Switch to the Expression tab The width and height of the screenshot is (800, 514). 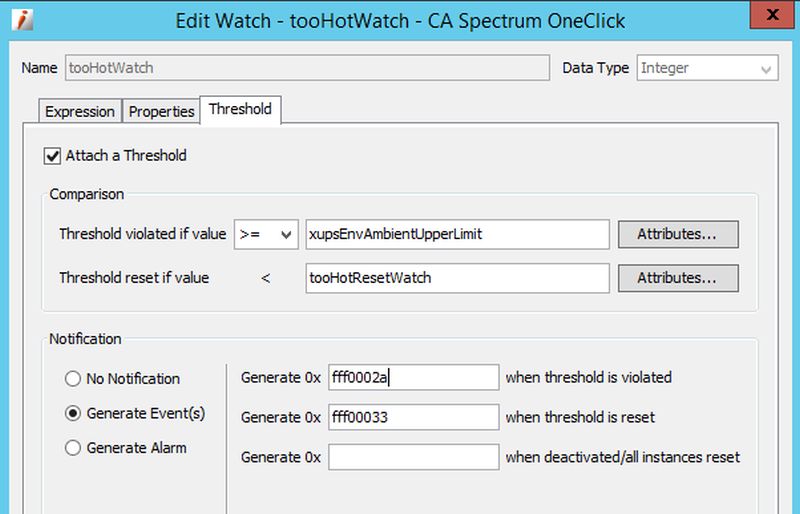(80, 112)
